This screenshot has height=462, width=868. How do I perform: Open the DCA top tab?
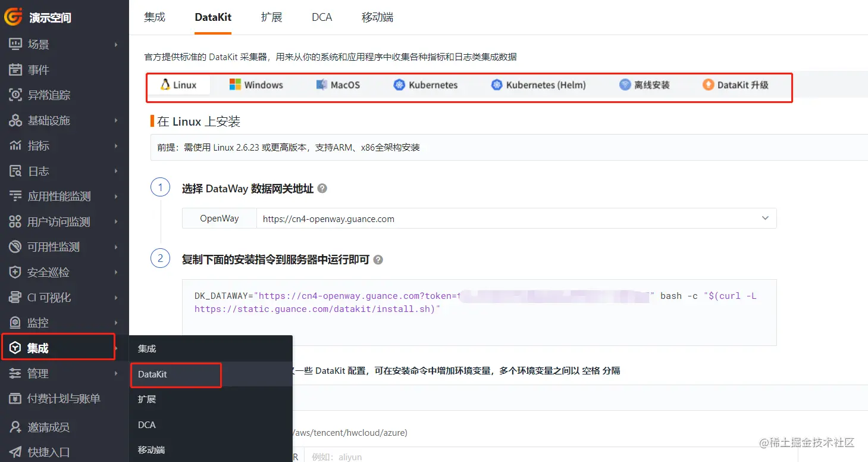(322, 17)
